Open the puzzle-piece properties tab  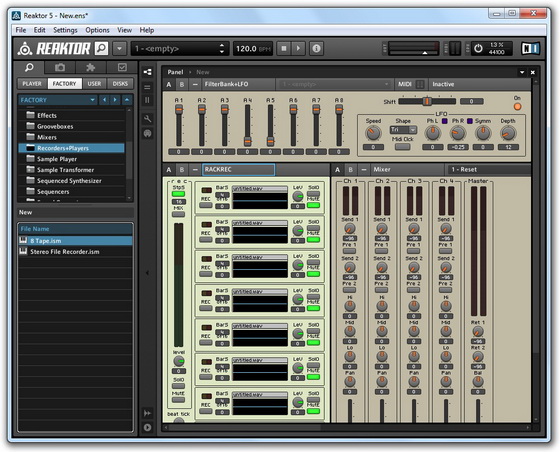tap(91, 67)
